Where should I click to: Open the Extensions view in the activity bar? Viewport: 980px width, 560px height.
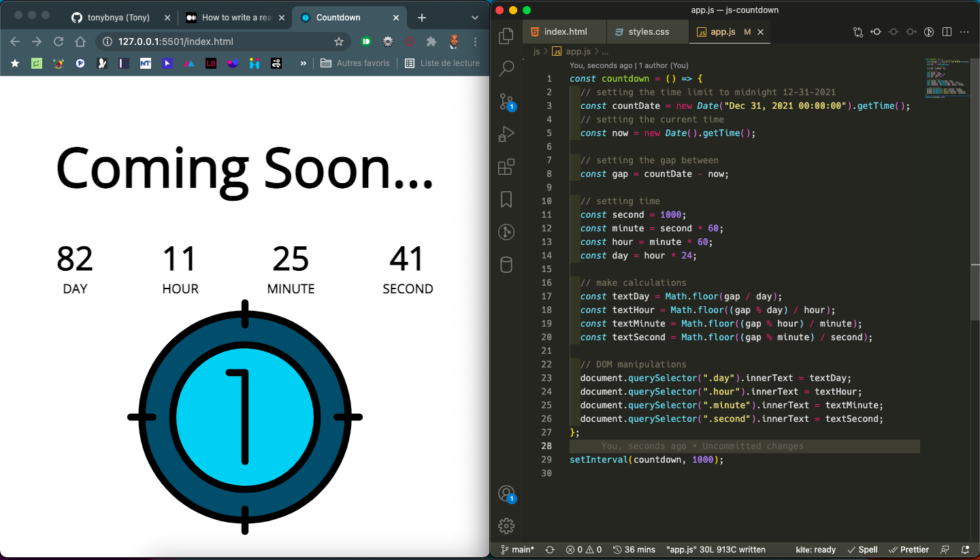[506, 167]
